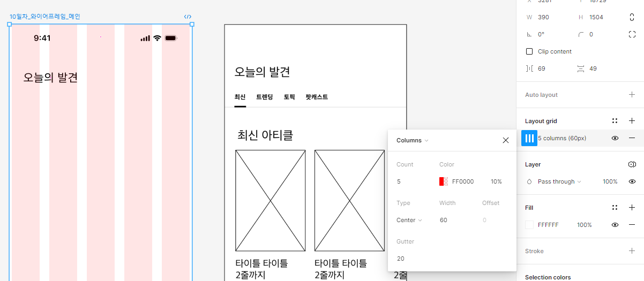Select the 최신 tab in wireframe
The height and width of the screenshot is (281, 644).
(240, 97)
